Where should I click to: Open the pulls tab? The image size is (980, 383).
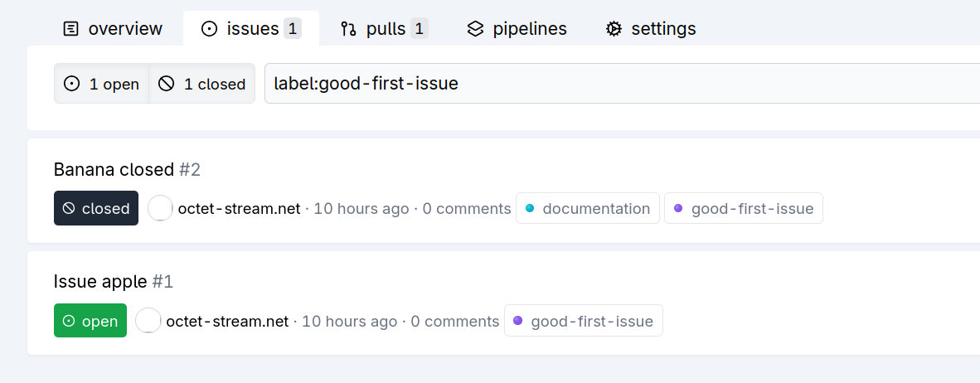pos(384,29)
